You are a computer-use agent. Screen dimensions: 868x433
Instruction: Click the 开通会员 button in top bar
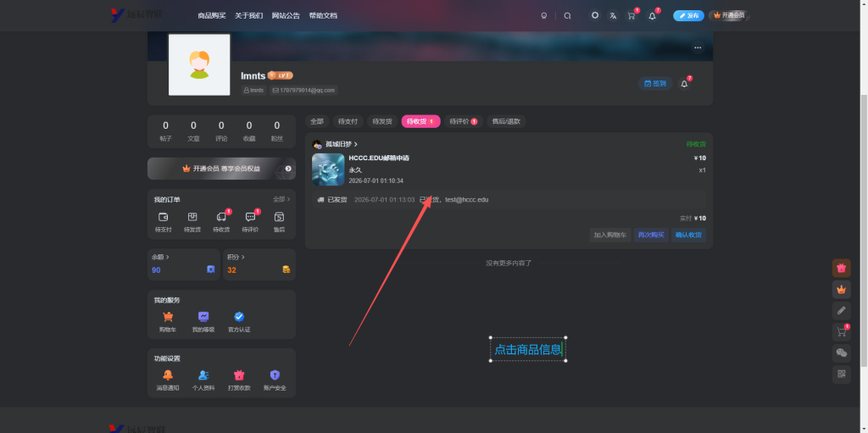click(729, 15)
